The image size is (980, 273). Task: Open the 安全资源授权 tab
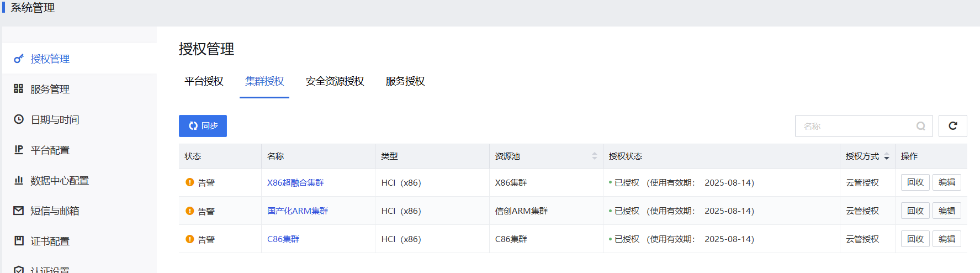[335, 81]
